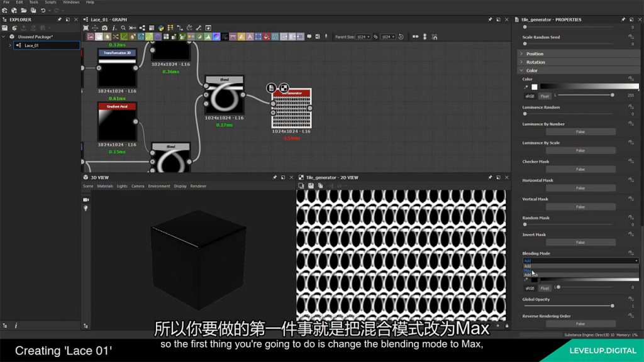The width and height of the screenshot is (644, 362).
Task: Click the link icon between Parent Size fields
Action: 375,37
